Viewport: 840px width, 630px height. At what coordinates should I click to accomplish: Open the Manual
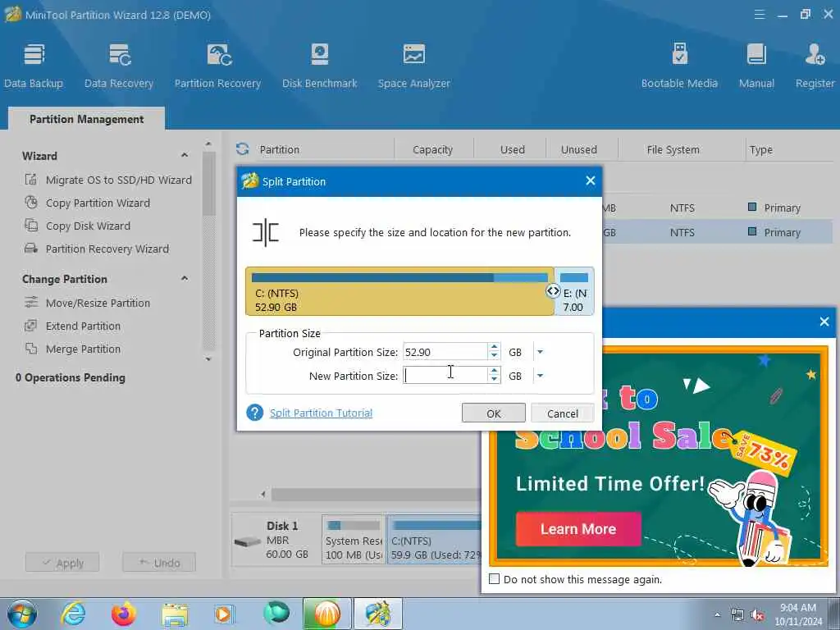756,66
